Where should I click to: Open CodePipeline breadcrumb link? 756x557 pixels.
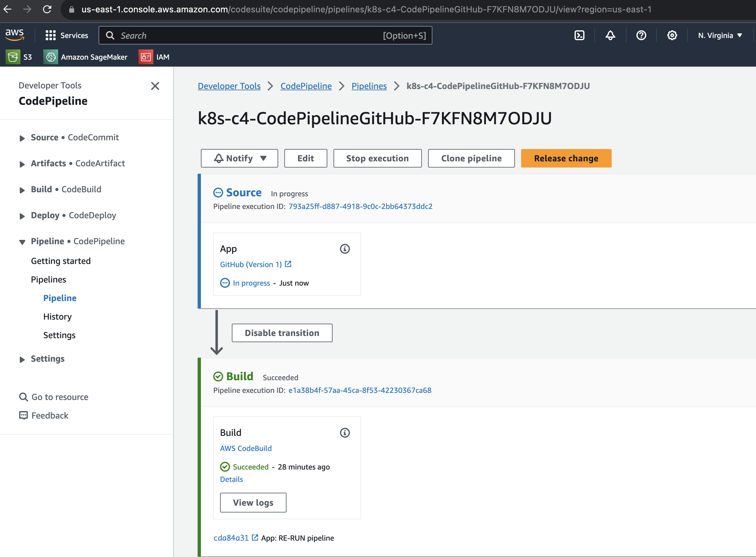point(306,86)
